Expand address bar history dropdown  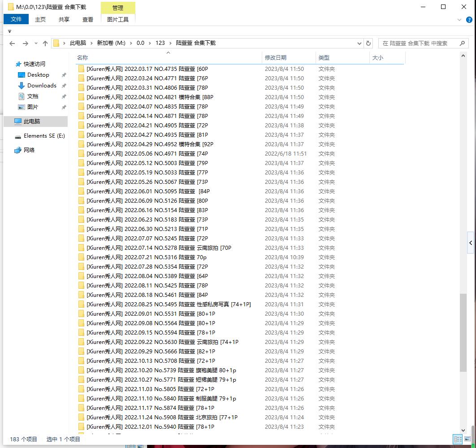click(359, 43)
